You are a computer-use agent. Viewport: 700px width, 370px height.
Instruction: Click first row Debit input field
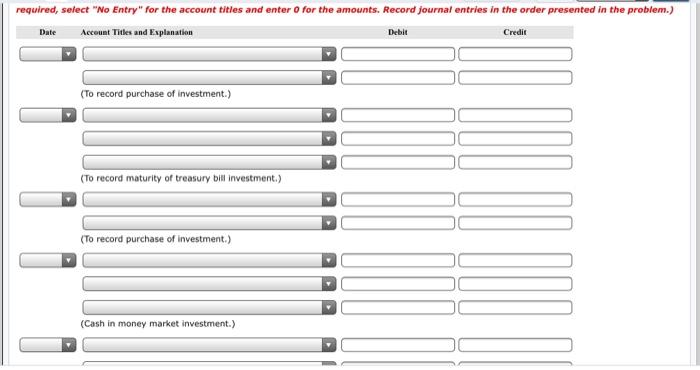(x=398, y=54)
